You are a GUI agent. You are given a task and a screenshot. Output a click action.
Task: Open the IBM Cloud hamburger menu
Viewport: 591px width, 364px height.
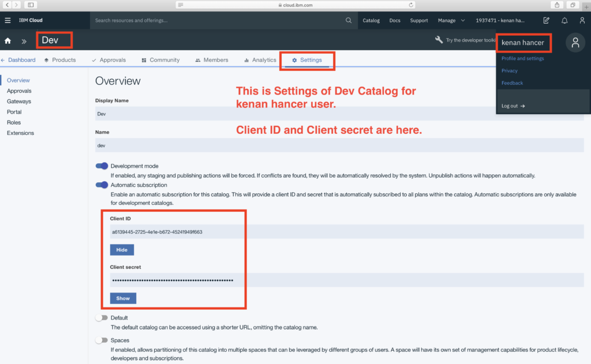point(8,20)
